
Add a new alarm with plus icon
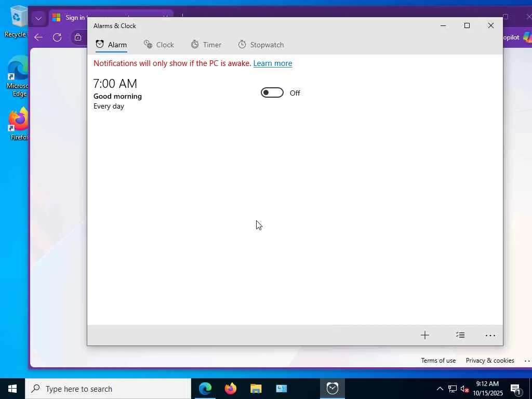(x=425, y=335)
